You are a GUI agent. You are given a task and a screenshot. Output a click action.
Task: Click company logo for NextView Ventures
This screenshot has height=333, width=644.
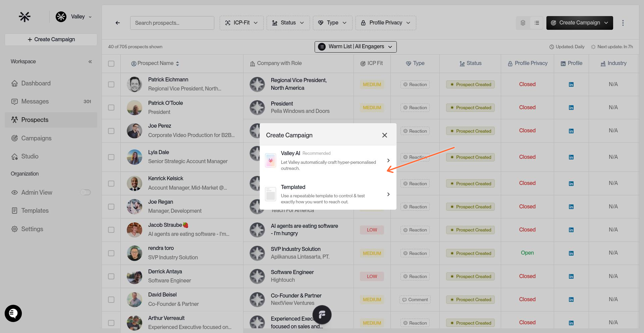(x=257, y=299)
